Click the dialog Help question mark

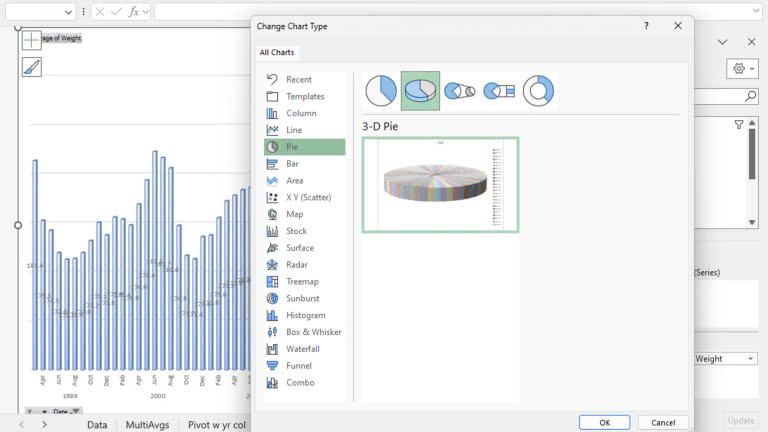646,26
